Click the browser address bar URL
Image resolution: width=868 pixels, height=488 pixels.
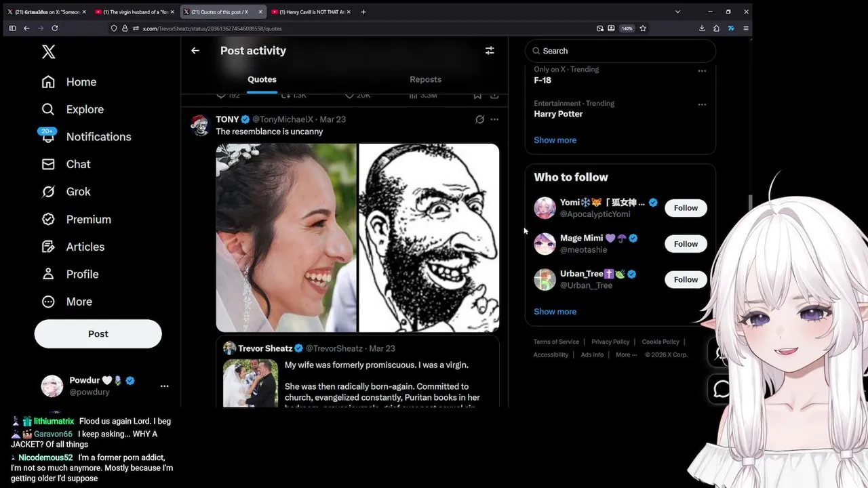pyautogui.click(x=212, y=28)
